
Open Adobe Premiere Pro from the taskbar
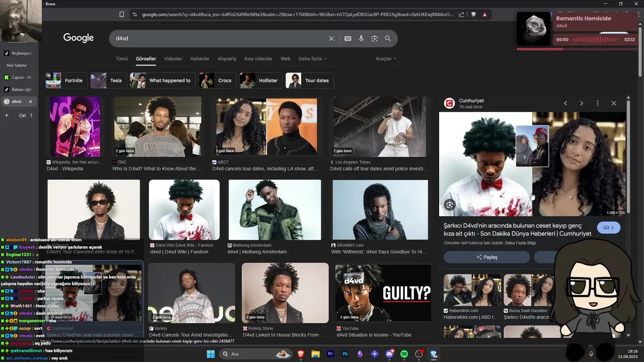click(331, 354)
